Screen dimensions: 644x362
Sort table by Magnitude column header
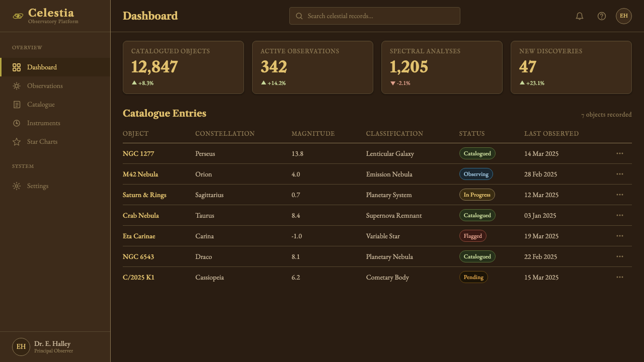click(313, 134)
